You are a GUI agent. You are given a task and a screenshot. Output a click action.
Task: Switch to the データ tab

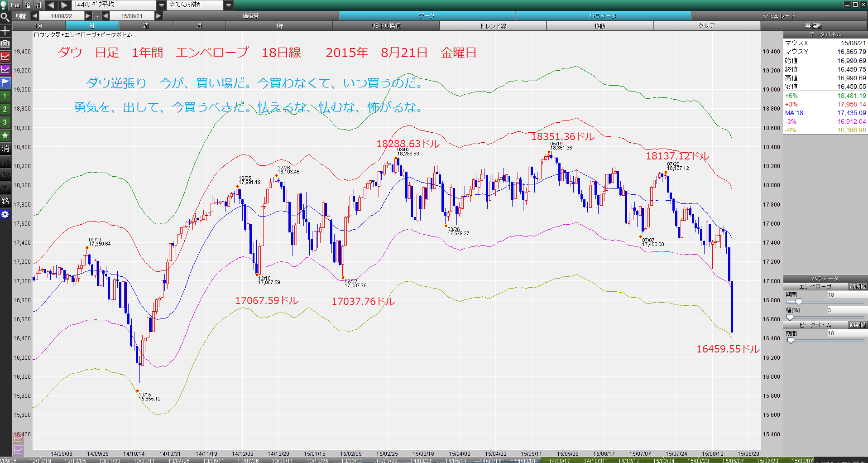[427, 16]
